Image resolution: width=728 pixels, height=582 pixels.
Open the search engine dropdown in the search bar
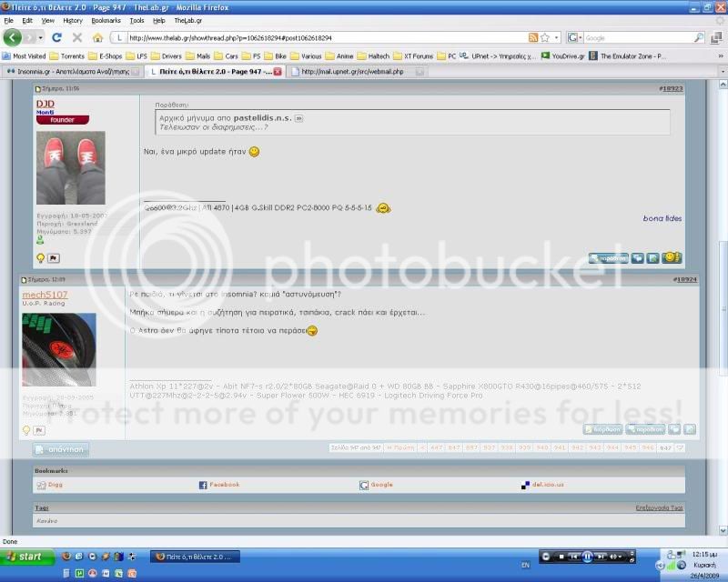(575, 38)
